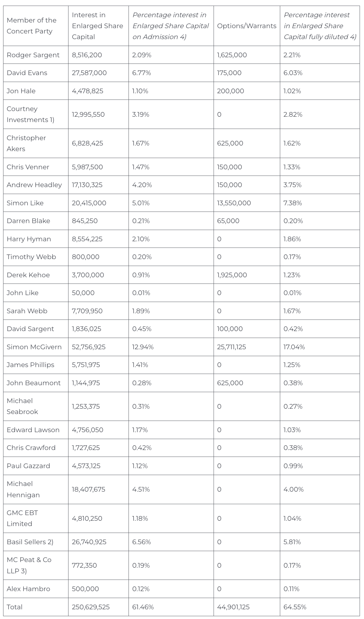Click the Total row label
The width and height of the screenshot is (364, 619).
[15, 607]
